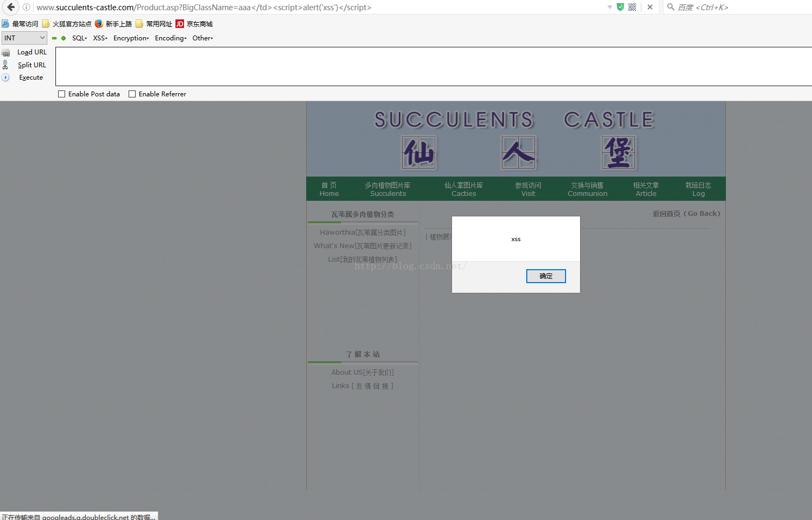
Task: Open the 常用网址 bookmark folder
Action: pyautogui.click(x=154, y=24)
